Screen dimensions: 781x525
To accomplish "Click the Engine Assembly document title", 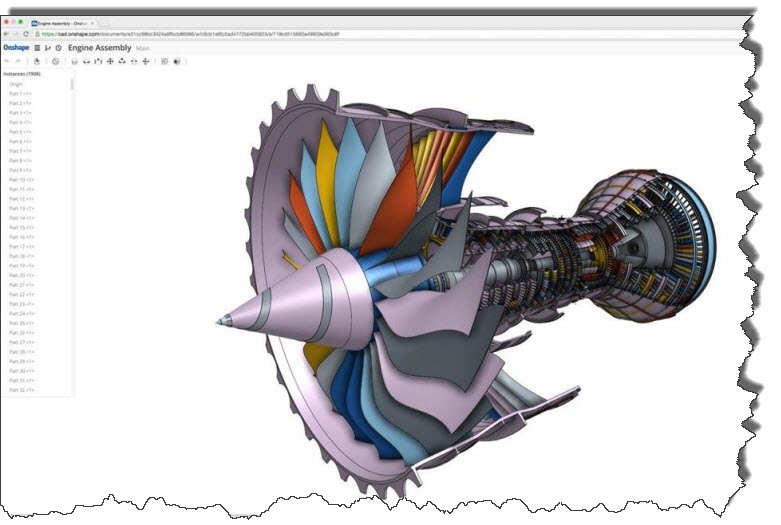I will [x=99, y=47].
